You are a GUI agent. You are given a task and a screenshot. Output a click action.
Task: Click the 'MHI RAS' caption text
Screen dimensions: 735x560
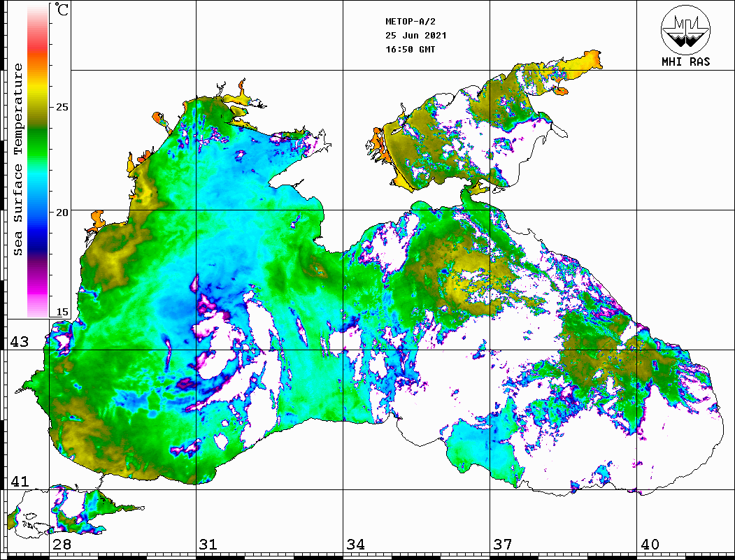tap(685, 62)
